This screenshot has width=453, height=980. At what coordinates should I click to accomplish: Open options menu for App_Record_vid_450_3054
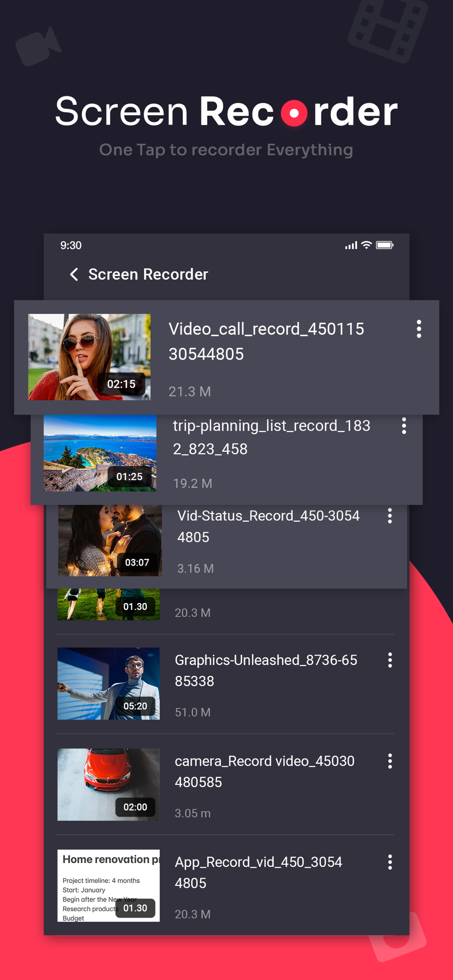[390, 862]
